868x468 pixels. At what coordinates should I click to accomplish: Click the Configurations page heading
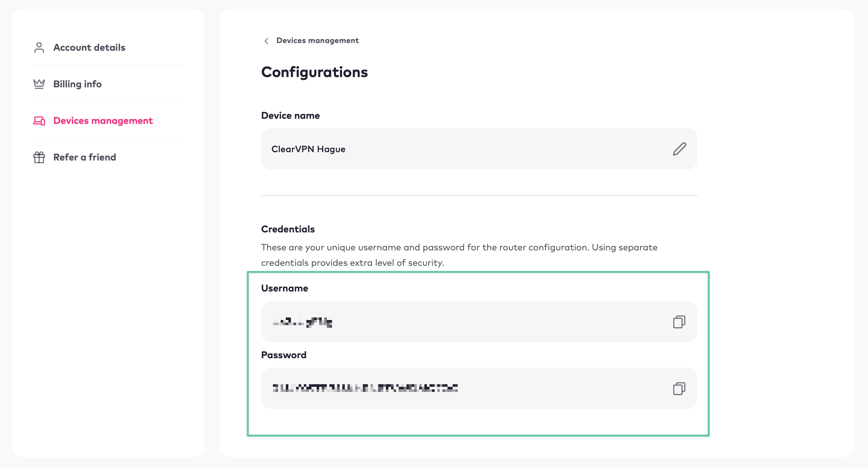click(x=314, y=72)
